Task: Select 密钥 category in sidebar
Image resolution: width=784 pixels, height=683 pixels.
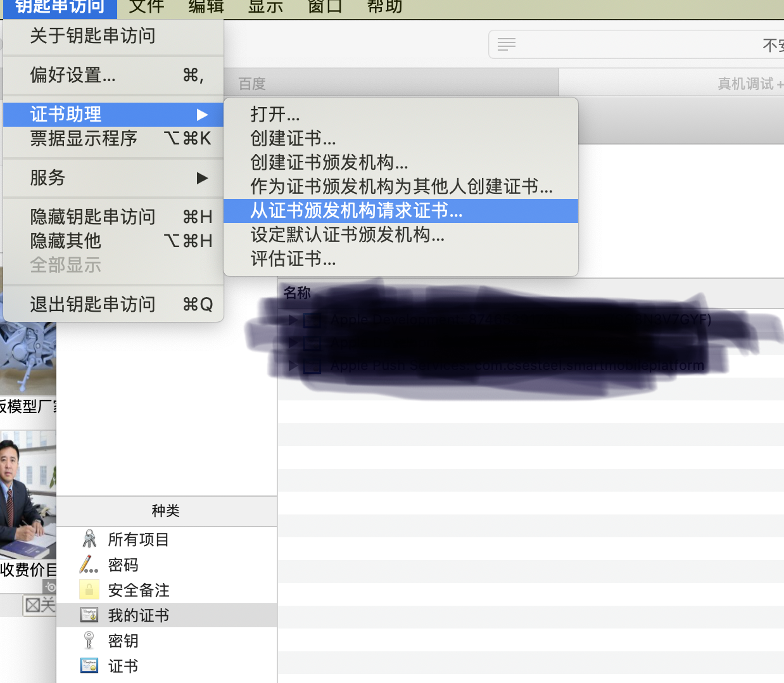Action: pos(167,641)
